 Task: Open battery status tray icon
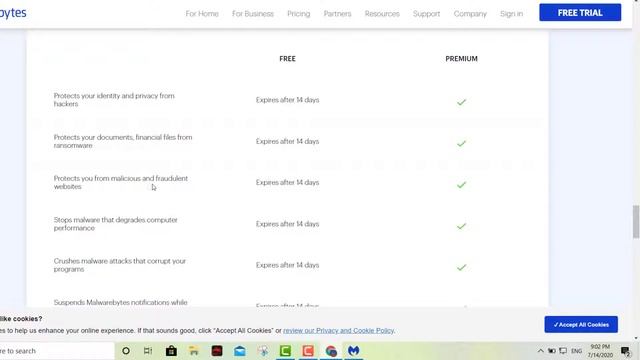(x=551, y=351)
